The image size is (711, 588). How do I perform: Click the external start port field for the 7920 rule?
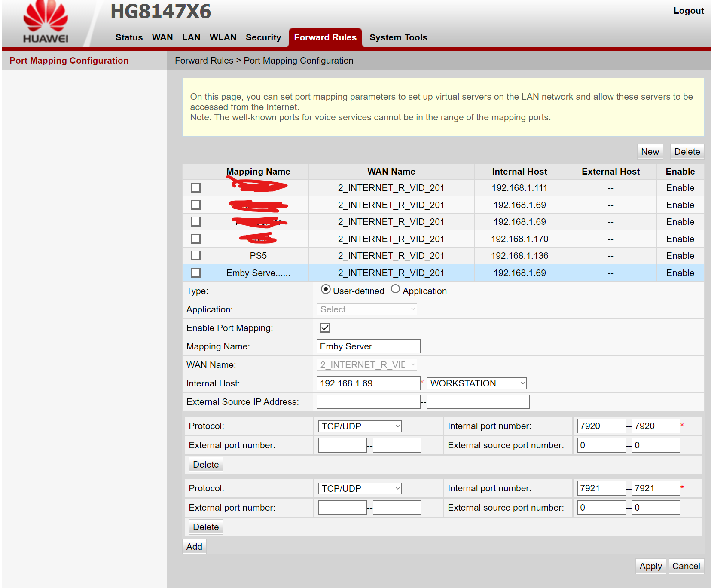342,445
